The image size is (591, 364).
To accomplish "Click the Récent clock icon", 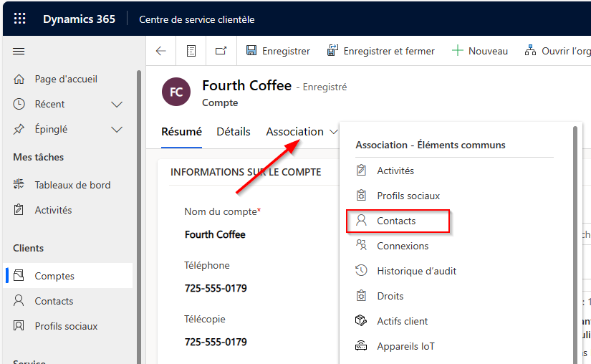I will click(19, 104).
